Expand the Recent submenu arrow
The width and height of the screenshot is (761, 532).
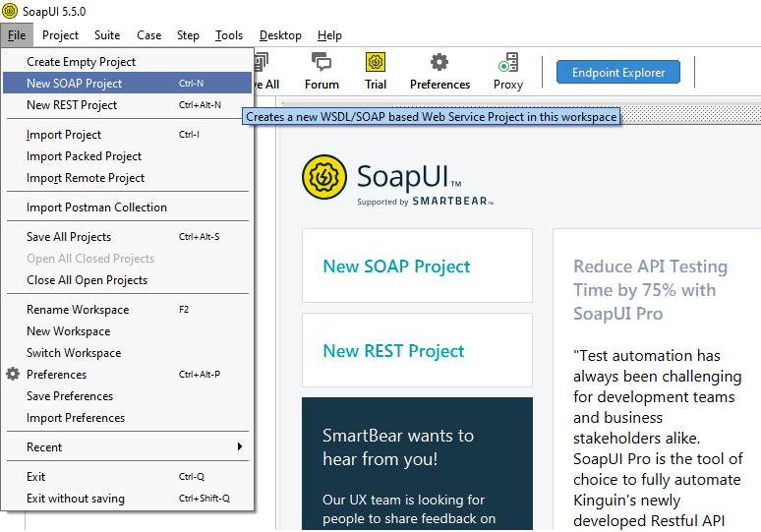click(240, 446)
